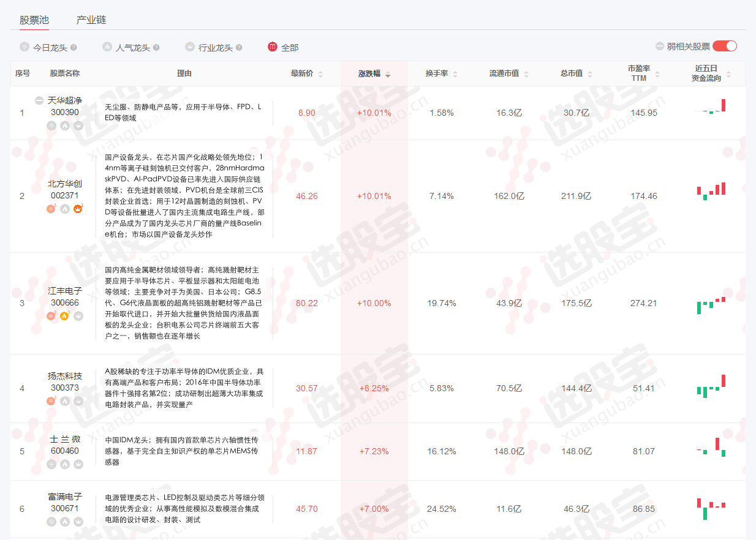
Task: Sort by 总市值 column arrows
Action: pyautogui.click(x=590, y=74)
